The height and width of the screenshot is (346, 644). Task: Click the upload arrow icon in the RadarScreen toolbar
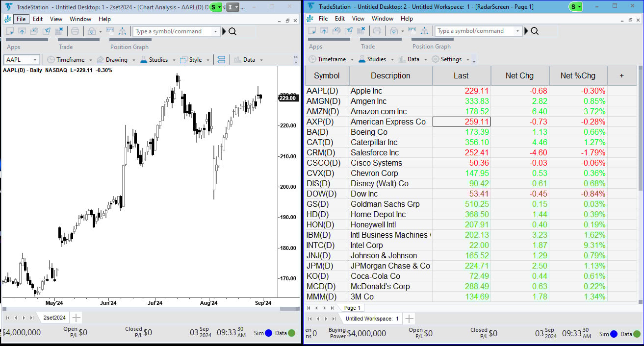(x=324, y=31)
